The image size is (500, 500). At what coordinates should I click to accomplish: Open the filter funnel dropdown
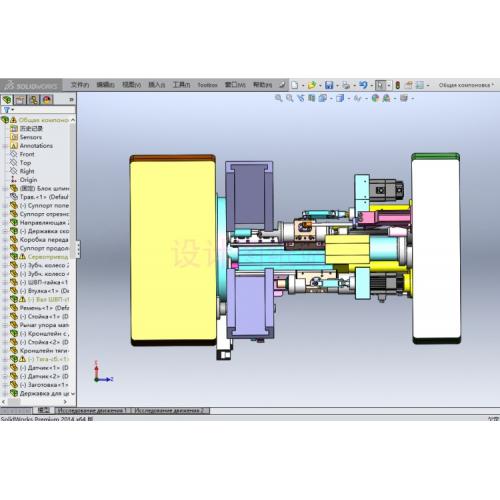[x=8, y=109]
